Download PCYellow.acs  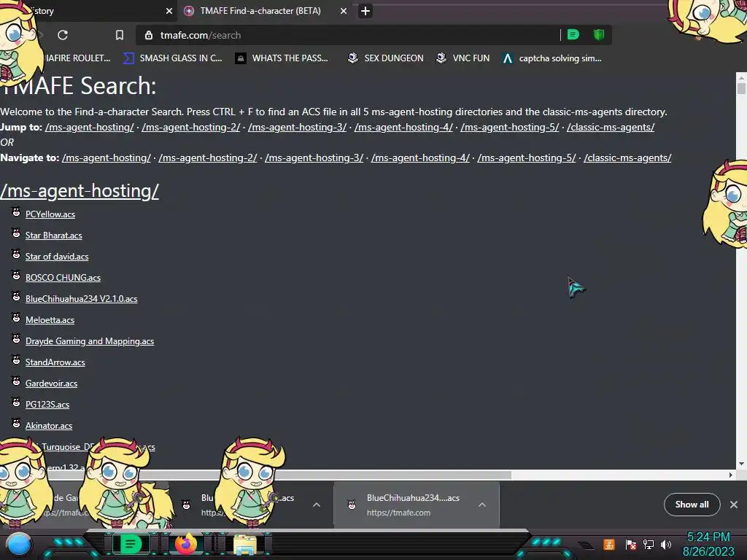(50, 214)
